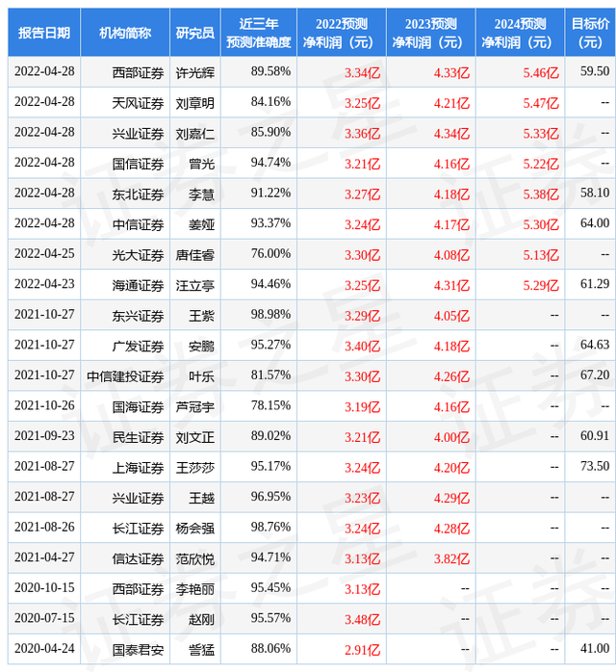Click researcher 范欣悦
This screenshot has height=672, width=616.
195,558
